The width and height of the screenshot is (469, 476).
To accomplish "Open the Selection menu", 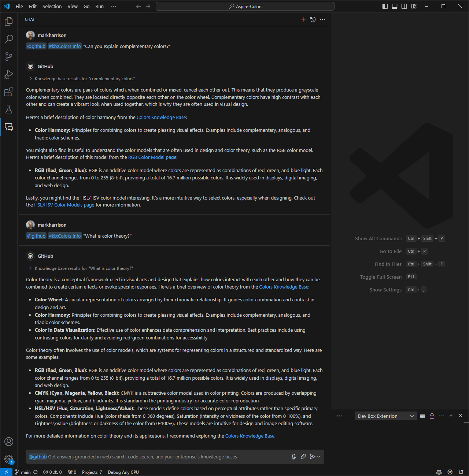I will coord(52,6).
